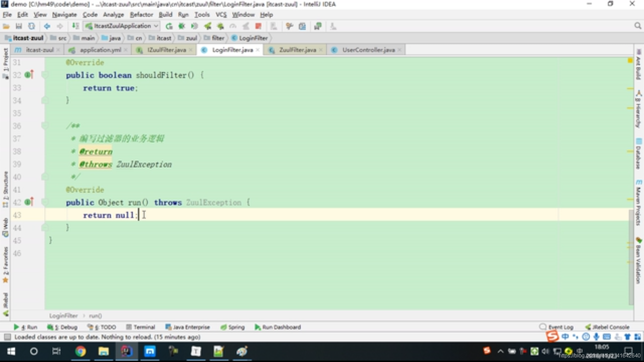Open the Refactor menu

(141, 14)
